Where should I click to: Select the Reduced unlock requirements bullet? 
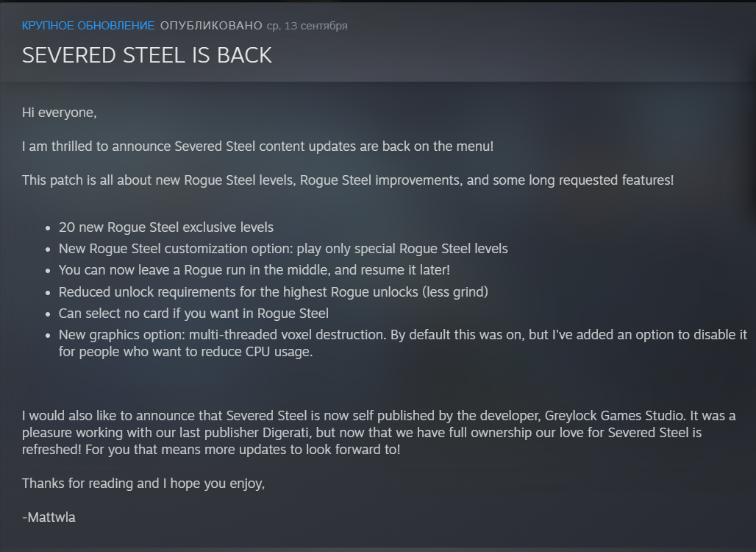pos(274,292)
